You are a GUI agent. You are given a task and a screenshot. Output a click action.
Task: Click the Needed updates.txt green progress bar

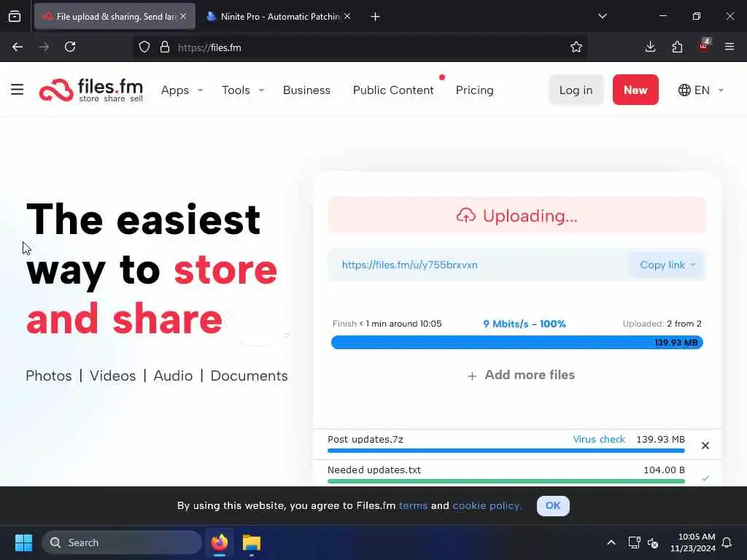506,481
